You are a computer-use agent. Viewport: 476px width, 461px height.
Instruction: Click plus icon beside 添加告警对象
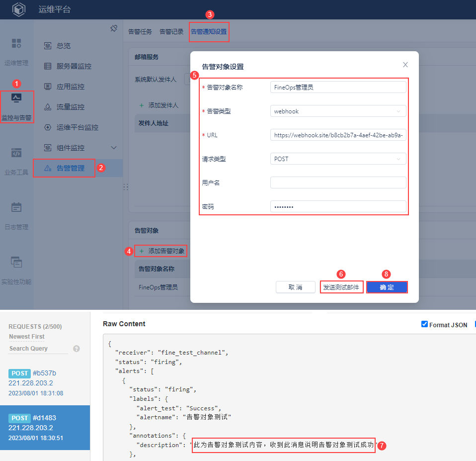click(x=142, y=251)
